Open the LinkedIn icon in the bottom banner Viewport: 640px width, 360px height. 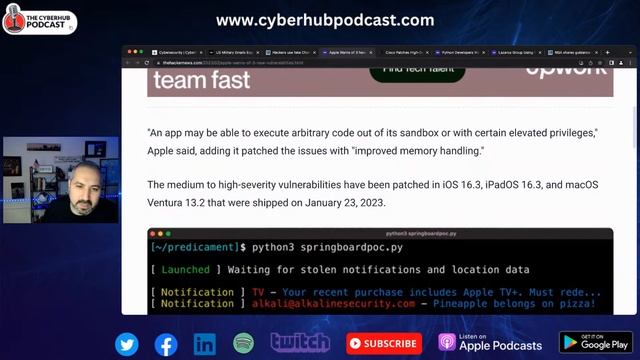[204, 344]
